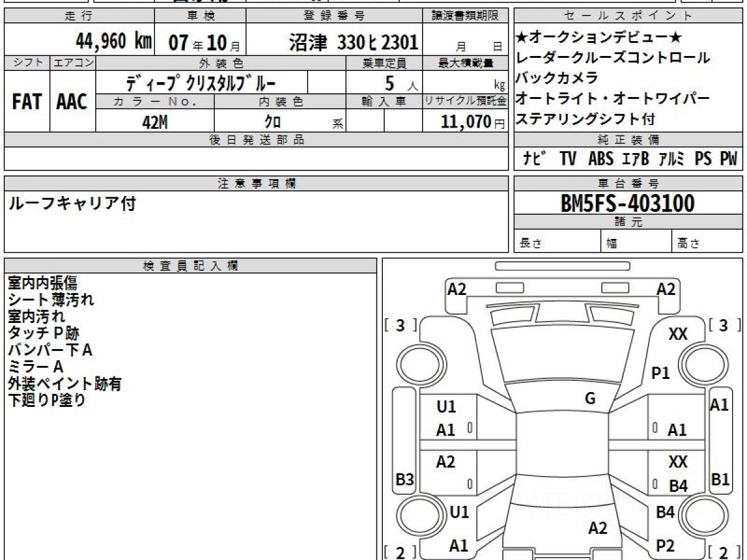Select the 最大積載量 header
This screenshot has width=747, height=560.
point(466,63)
